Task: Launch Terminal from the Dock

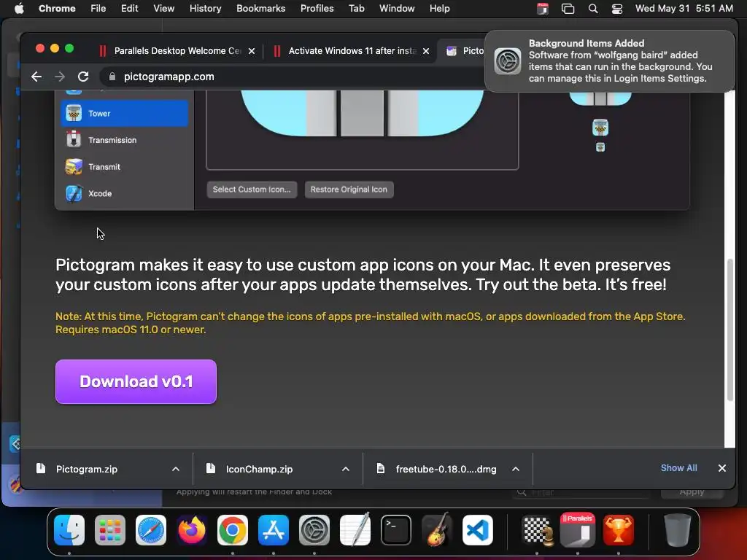Action: point(396,530)
